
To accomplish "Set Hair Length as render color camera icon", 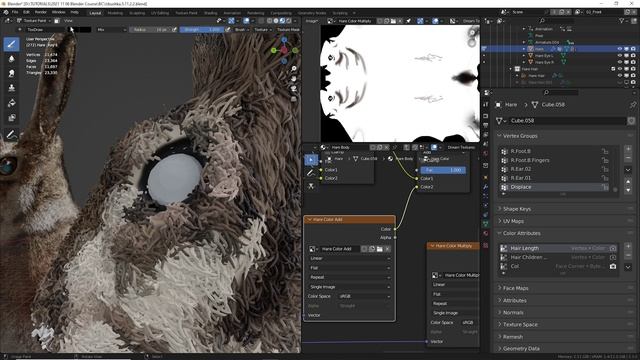I will pyautogui.click(x=613, y=248).
